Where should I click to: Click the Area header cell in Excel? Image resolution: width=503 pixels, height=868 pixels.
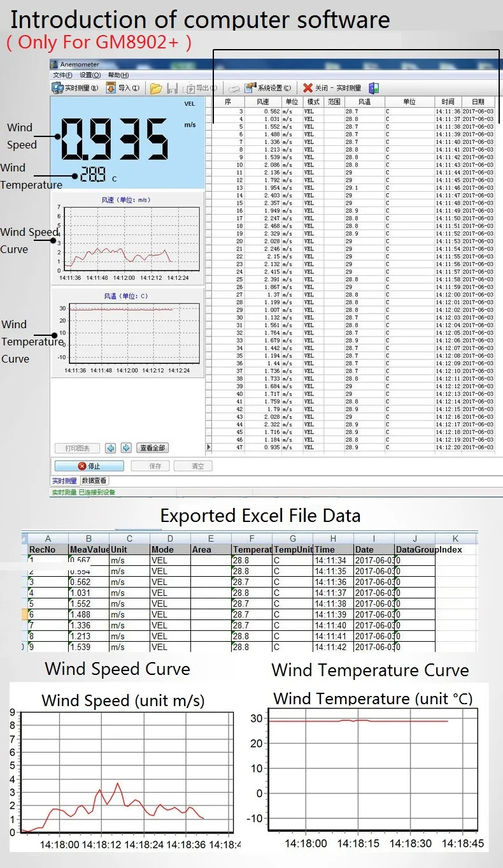coord(211,549)
